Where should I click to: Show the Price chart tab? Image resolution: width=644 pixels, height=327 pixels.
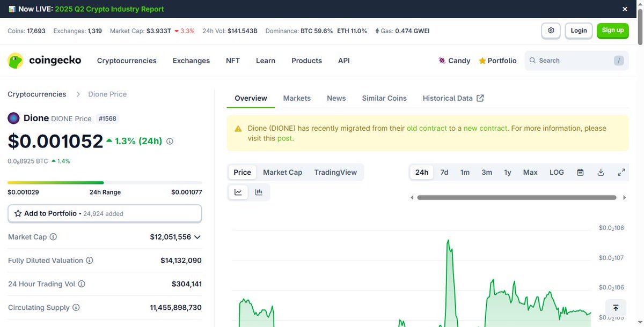pos(242,172)
